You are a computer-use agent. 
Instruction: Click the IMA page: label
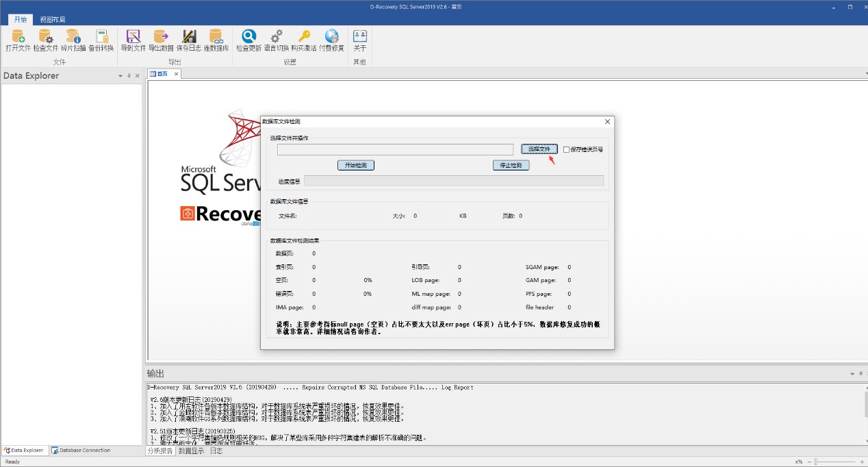pyautogui.click(x=290, y=307)
